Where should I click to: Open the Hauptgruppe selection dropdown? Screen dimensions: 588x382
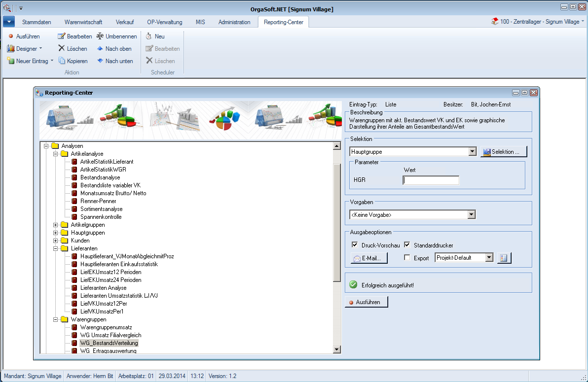point(472,152)
